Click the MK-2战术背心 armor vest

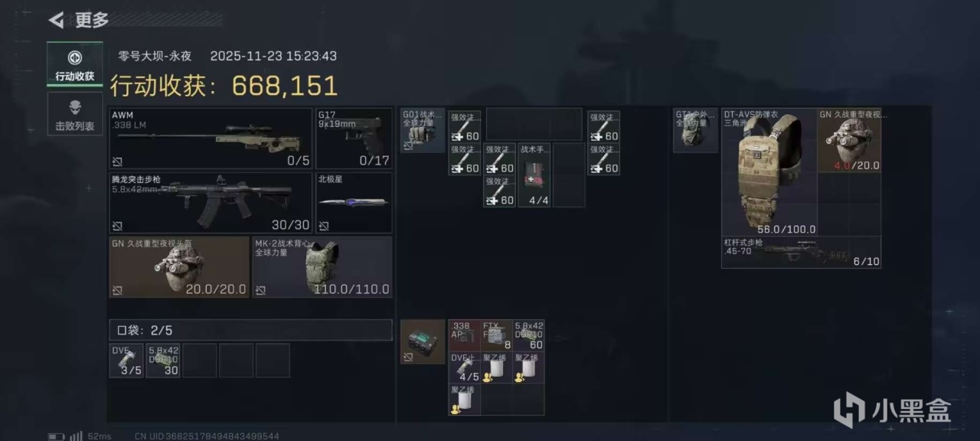click(x=322, y=266)
